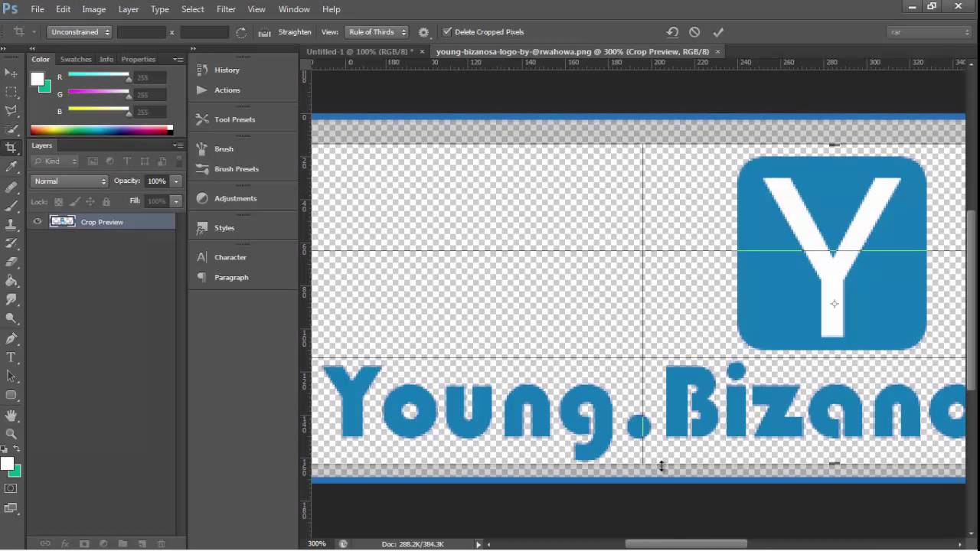Select the Rectangular Marquee tool
The image size is (980, 551).
tap(11, 92)
